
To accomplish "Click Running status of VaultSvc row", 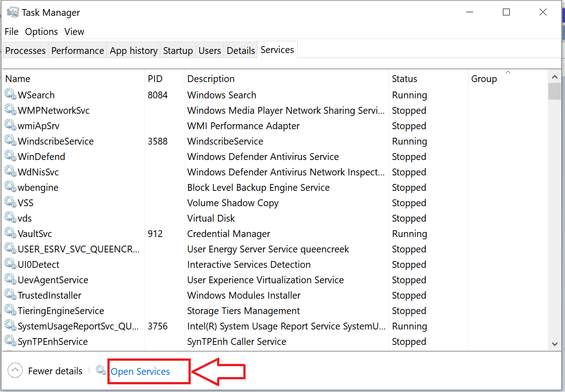I will [410, 234].
